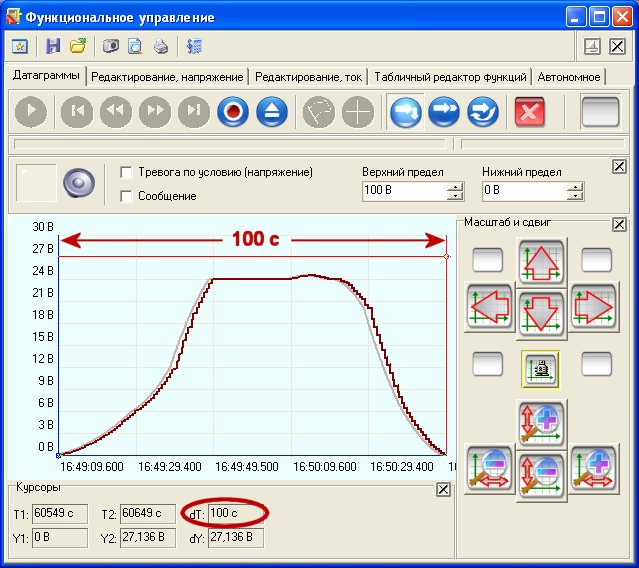Open 'Табличный редактор функций' tab

click(x=450, y=77)
